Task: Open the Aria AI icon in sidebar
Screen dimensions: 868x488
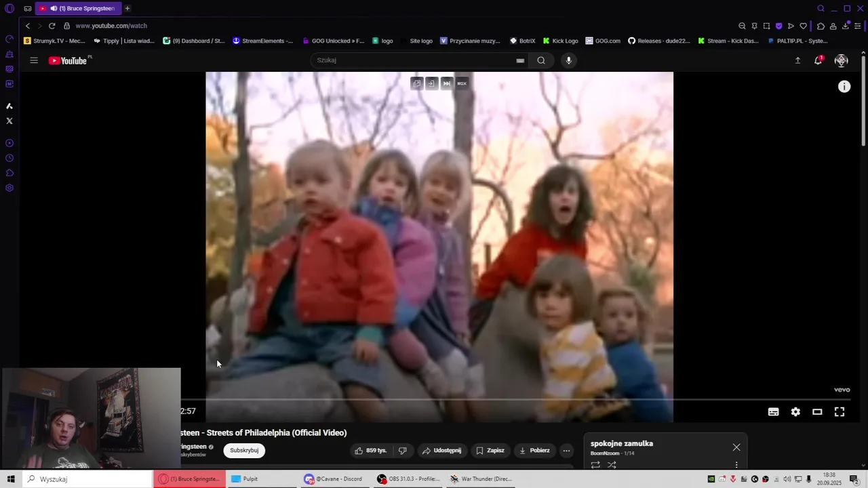Action: click(x=9, y=106)
